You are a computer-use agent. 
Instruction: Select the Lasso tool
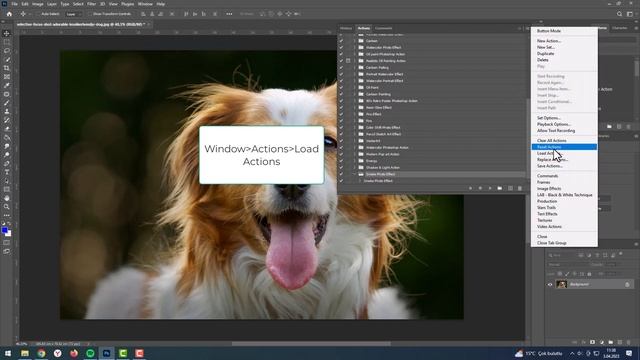click(x=7, y=51)
